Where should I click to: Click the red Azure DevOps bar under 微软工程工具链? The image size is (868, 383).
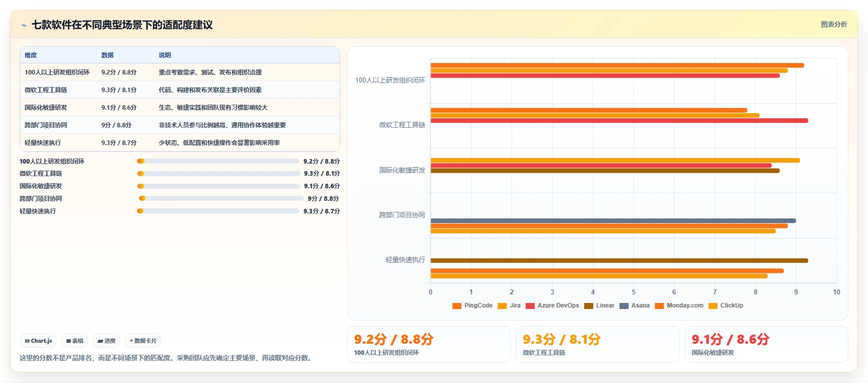click(619, 121)
